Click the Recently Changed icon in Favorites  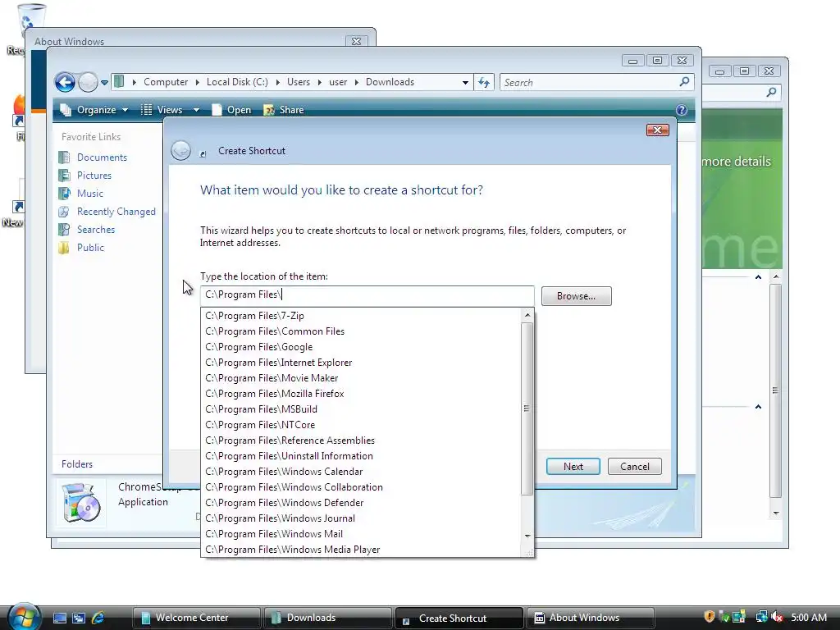[64, 212]
